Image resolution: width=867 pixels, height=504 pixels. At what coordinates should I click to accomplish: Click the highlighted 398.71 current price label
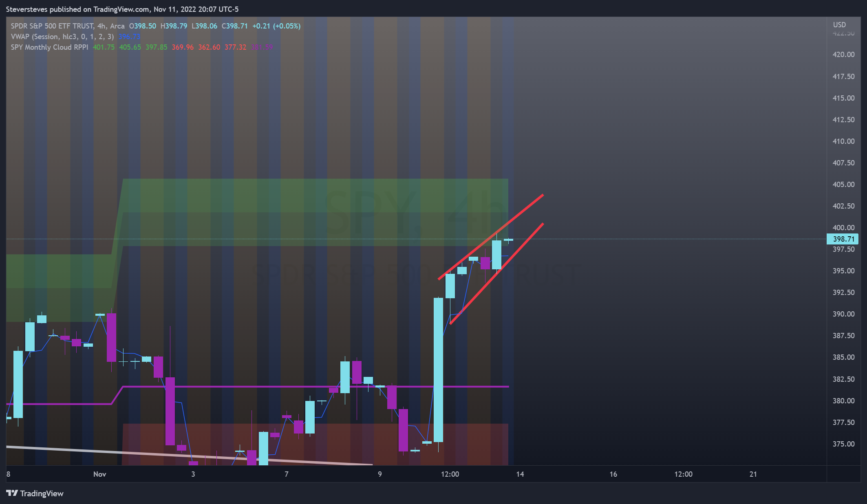[x=843, y=239]
